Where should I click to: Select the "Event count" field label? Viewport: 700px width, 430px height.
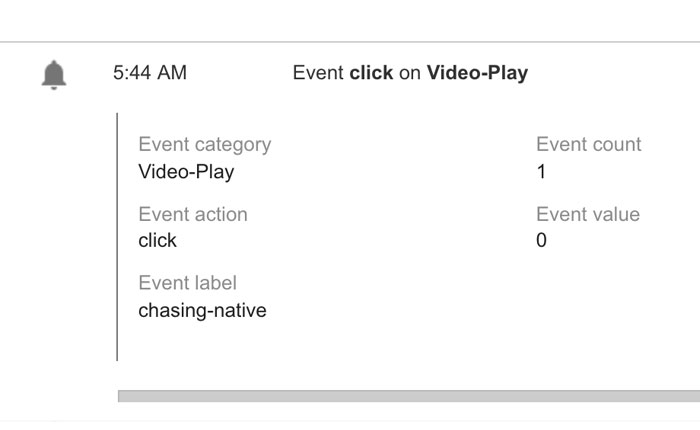(x=588, y=144)
